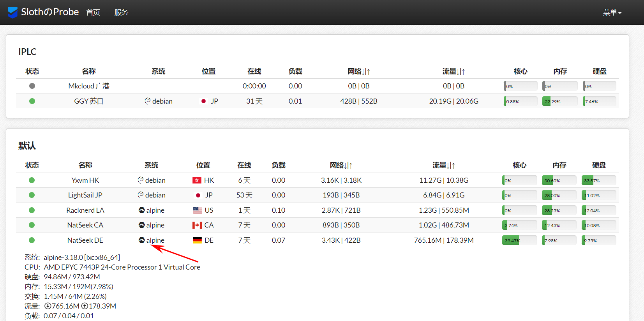Click the Japan flag in LightSail JP row
Viewport: 644px width, 321px height.
[198, 195]
